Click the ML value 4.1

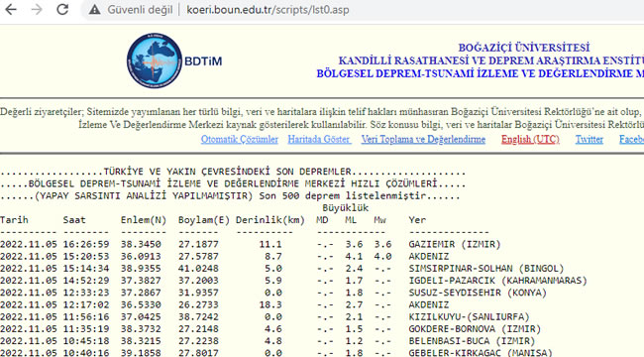[x=354, y=256]
